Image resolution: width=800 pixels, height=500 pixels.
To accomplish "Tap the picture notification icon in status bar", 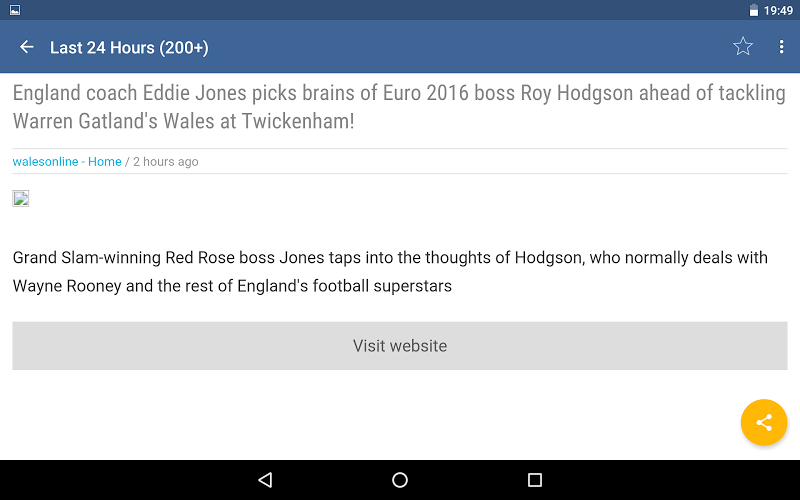I will pyautogui.click(x=15, y=10).
